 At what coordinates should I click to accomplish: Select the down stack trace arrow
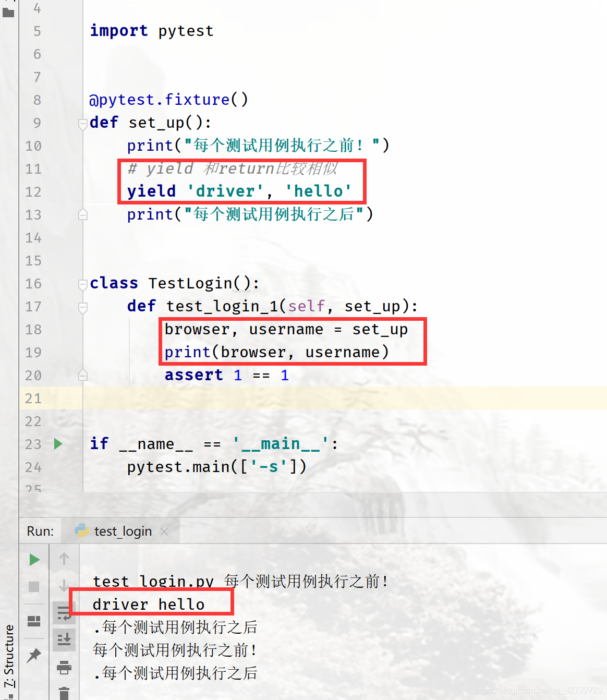(64, 586)
